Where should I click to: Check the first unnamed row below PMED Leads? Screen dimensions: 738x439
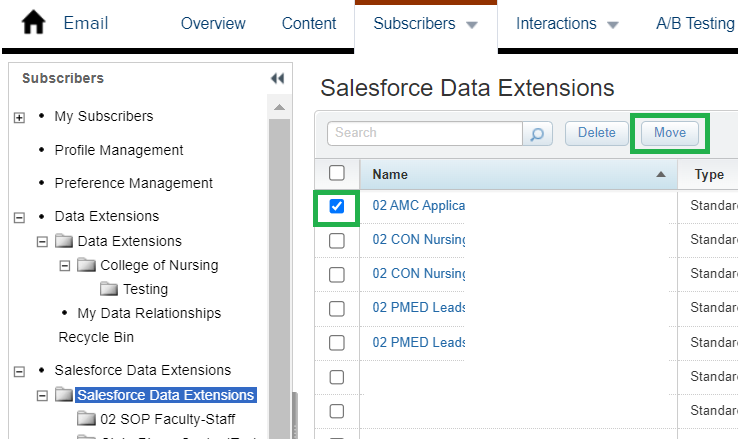click(x=337, y=377)
